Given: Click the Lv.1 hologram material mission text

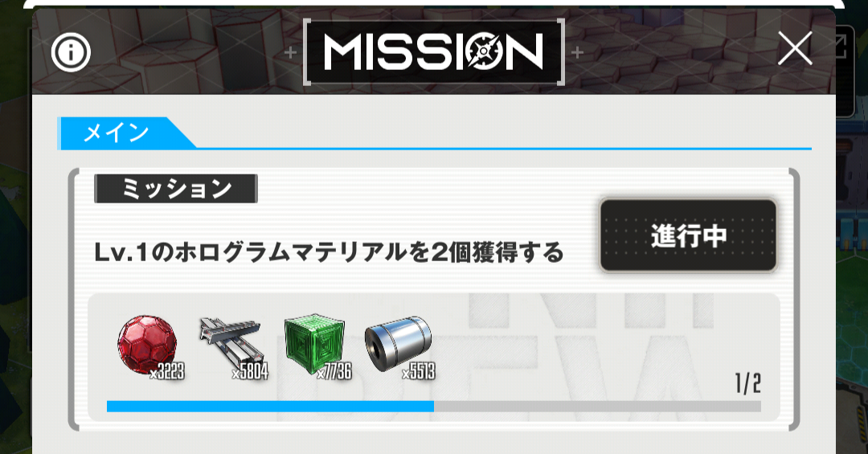Looking at the screenshot, I should (329, 252).
